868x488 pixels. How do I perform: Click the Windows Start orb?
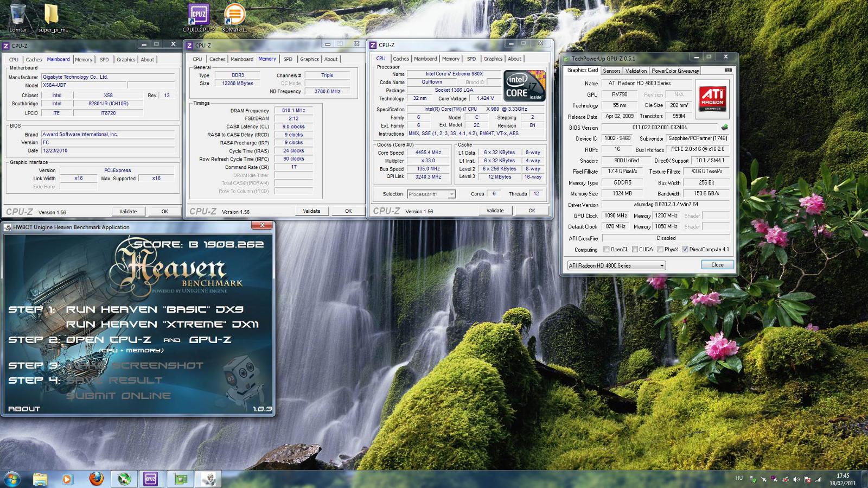[11, 479]
